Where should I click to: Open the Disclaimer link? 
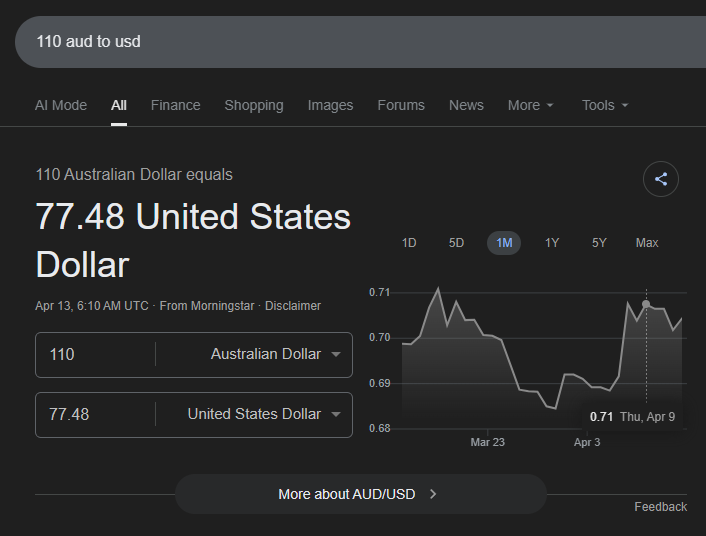click(x=293, y=306)
